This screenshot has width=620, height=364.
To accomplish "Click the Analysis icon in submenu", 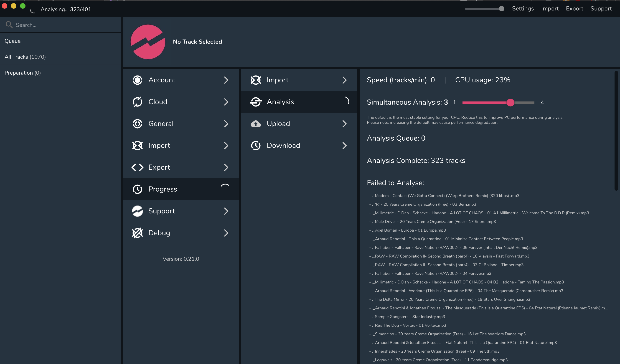I will coord(256,102).
